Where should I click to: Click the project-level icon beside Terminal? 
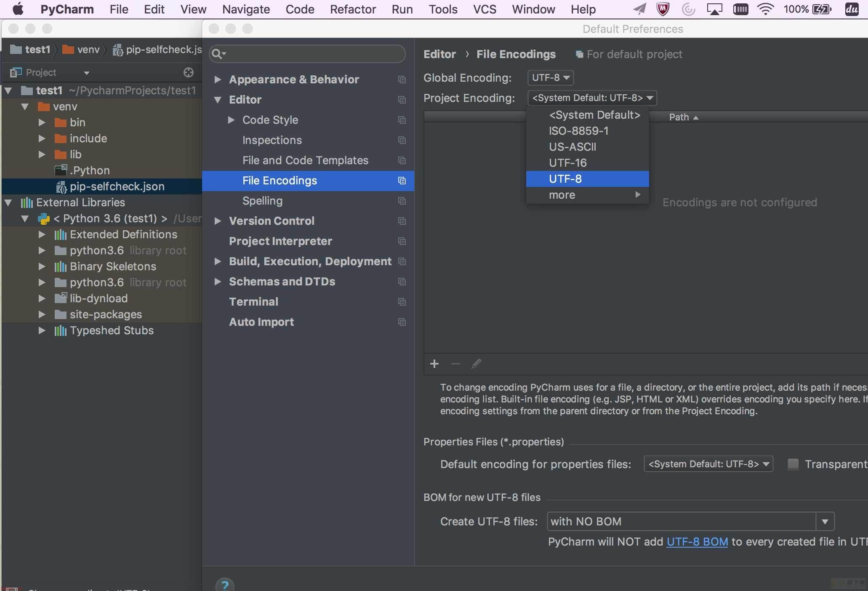402,302
